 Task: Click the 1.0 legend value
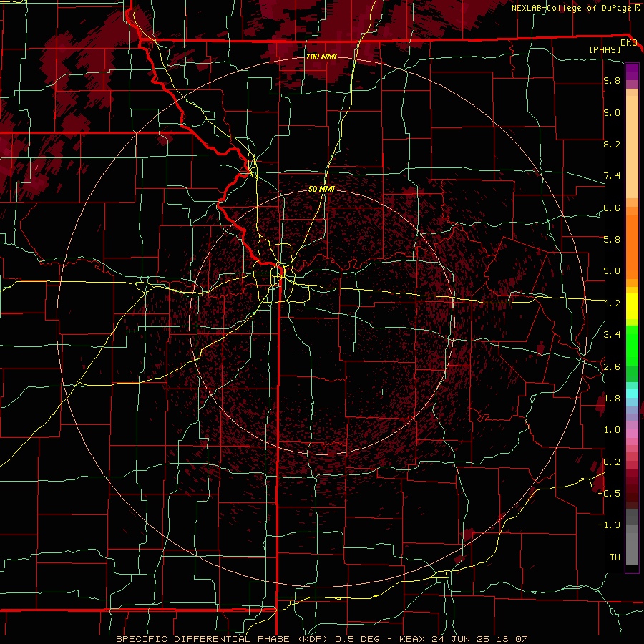pyautogui.click(x=612, y=430)
